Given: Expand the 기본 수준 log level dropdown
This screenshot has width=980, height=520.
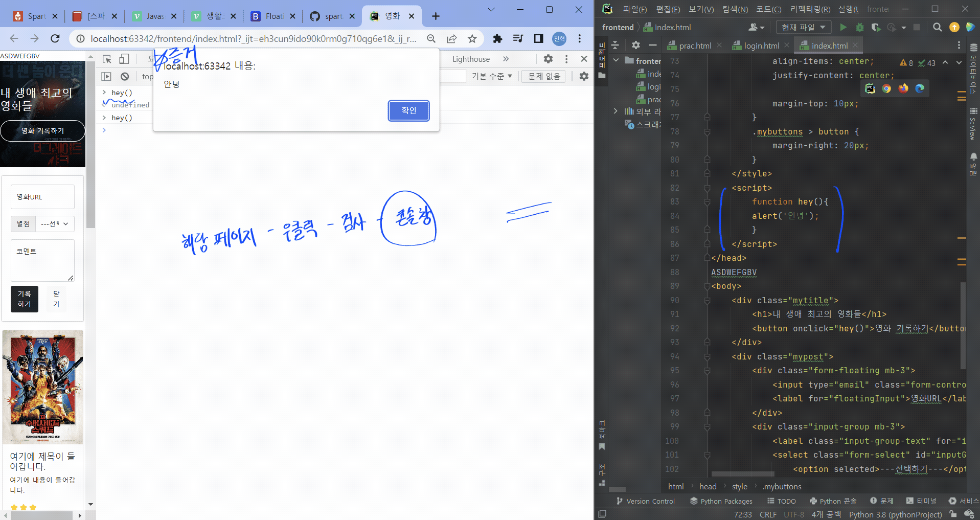Looking at the screenshot, I should (x=492, y=76).
